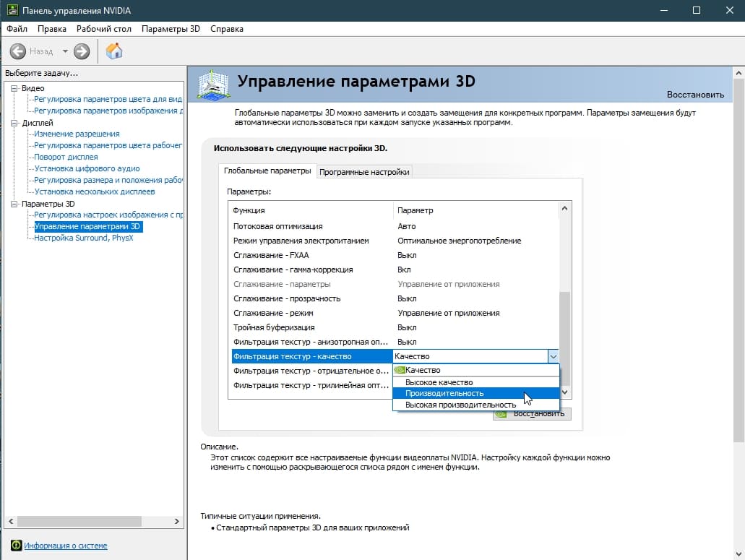Open Регулировка параметров цвета для видео

[x=108, y=99]
